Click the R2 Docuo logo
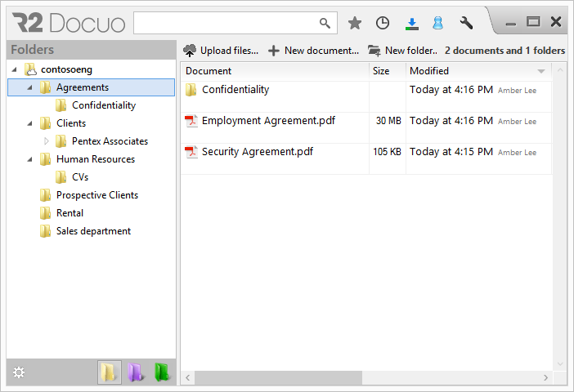 click(x=69, y=23)
